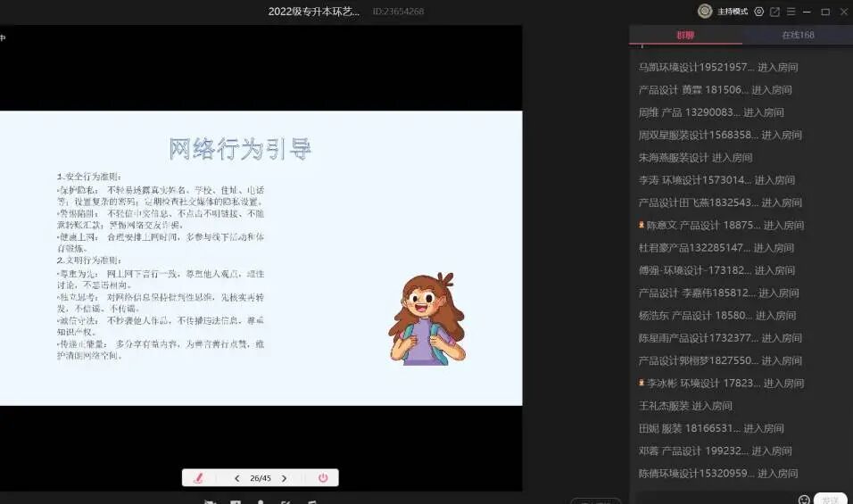Select chat row 周维 产品 13290083
Viewport: 853px width, 504px height.
click(x=711, y=112)
